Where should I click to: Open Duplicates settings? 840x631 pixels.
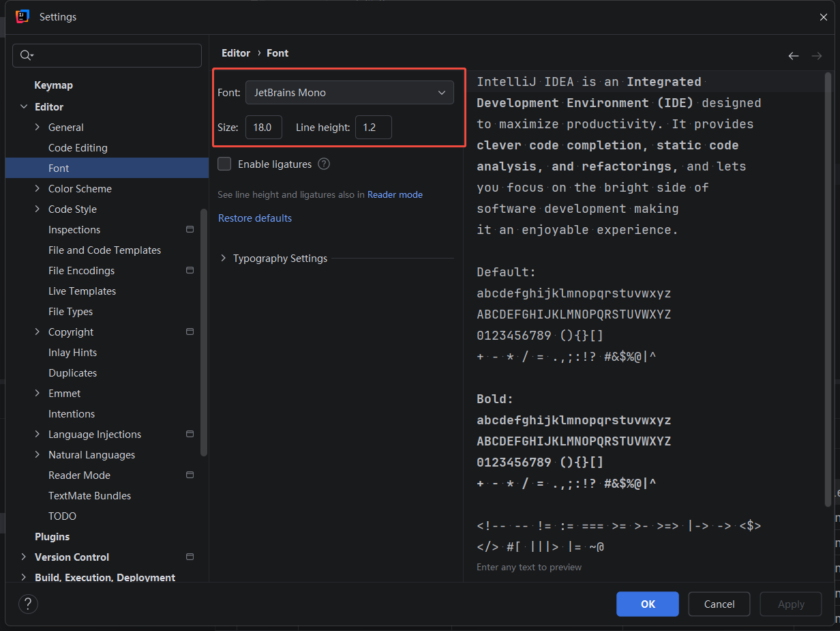point(72,373)
